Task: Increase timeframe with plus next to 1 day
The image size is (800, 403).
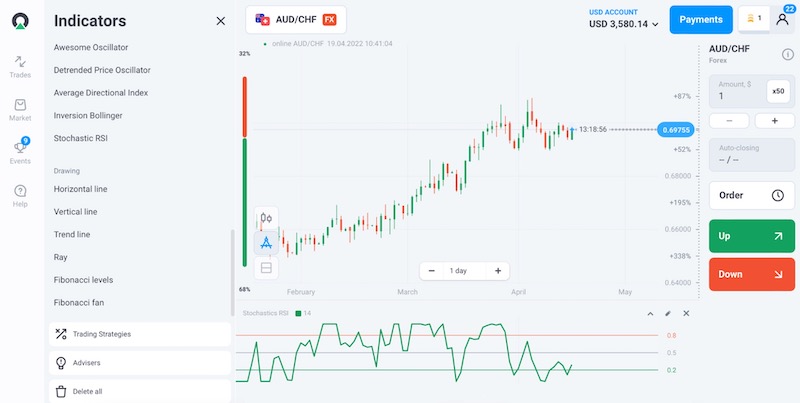Action: pos(497,271)
